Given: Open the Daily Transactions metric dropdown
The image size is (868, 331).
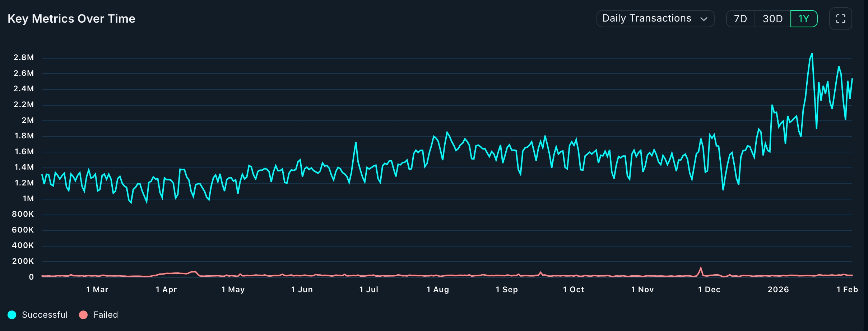Looking at the screenshot, I should pyautogui.click(x=655, y=18).
